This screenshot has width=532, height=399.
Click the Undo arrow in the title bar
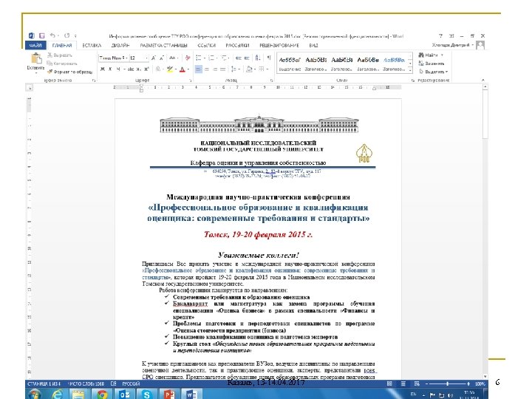pos(52,35)
